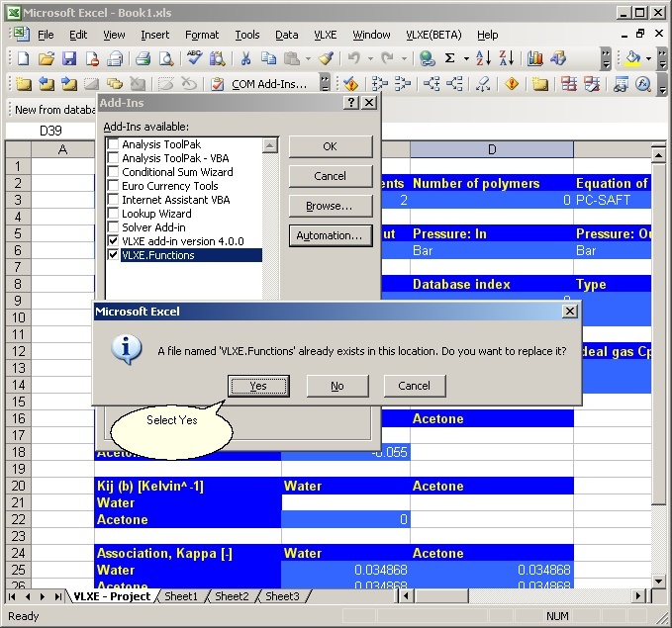
Task: Check the Lookup Wizard box
Action: pos(113,214)
